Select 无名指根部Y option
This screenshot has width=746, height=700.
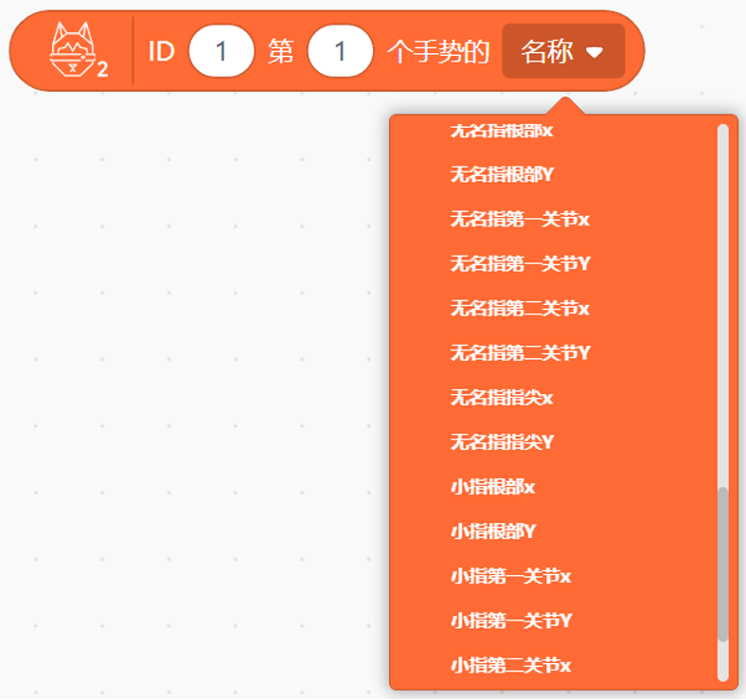[x=502, y=174]
